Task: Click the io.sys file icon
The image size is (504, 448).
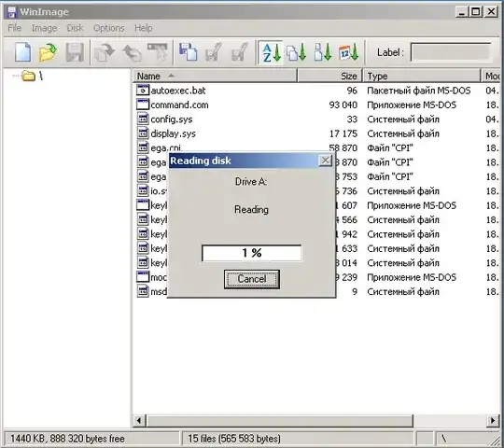Action: click(143, 190)
